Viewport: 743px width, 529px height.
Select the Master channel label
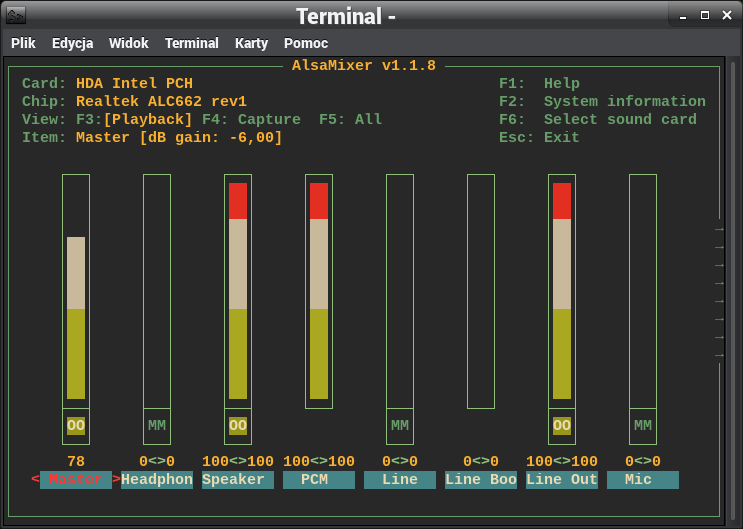[76, 480]
